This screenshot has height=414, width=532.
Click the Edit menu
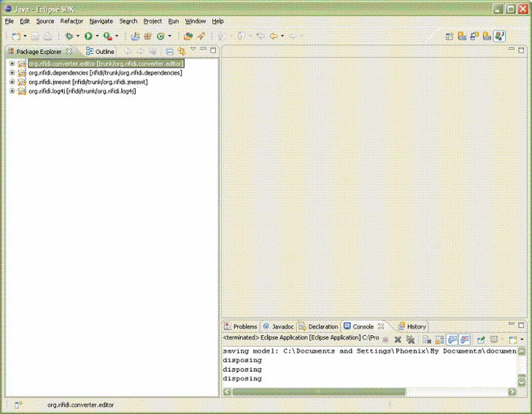(x=24, y=21)
